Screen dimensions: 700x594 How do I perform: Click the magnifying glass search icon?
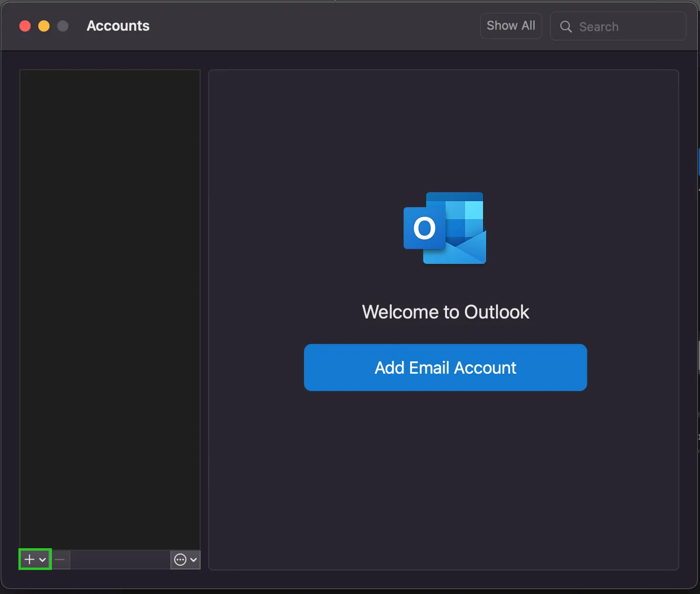point(566,26)
